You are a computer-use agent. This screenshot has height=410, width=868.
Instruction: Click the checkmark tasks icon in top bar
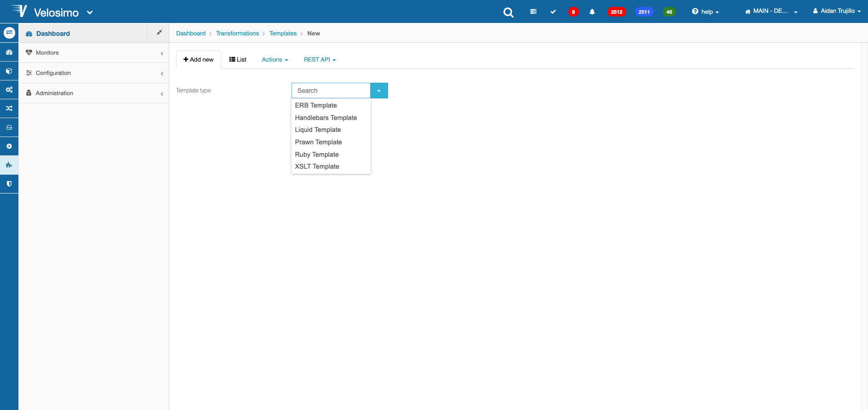553,11
